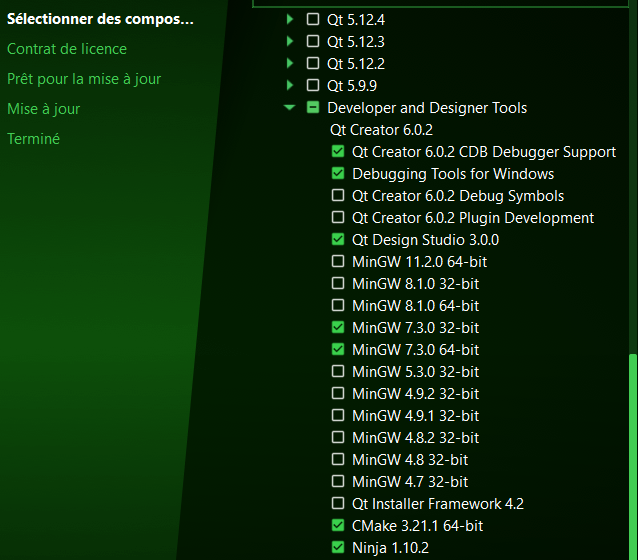Click Prêt pour la mise à jour step

click(x=84, y=79)
